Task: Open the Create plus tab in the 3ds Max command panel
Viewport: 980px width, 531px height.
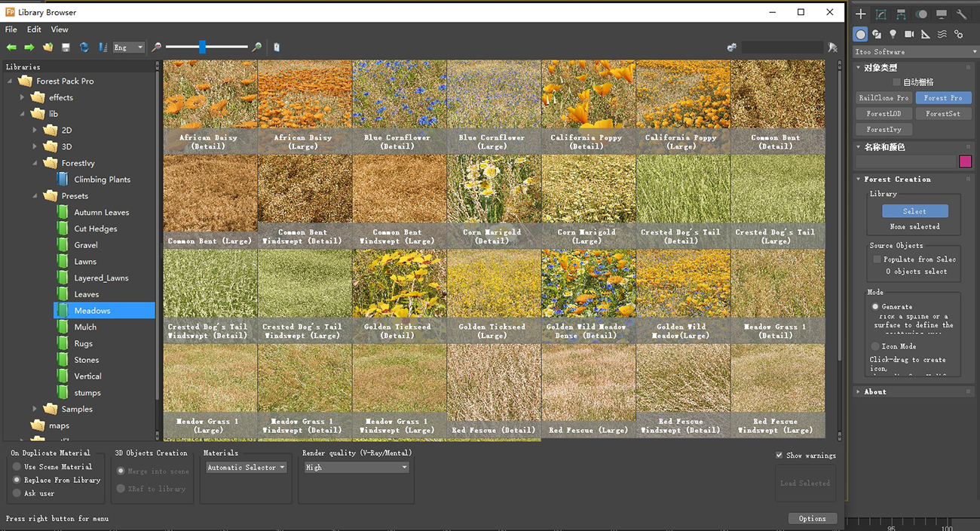Action: (861, 14)
